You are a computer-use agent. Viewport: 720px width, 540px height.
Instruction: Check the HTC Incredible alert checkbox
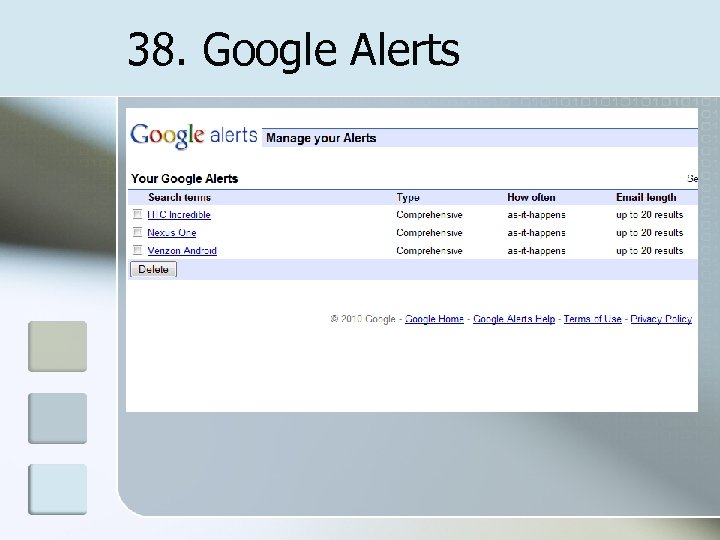pyautogui.click(x=137, y=214)
